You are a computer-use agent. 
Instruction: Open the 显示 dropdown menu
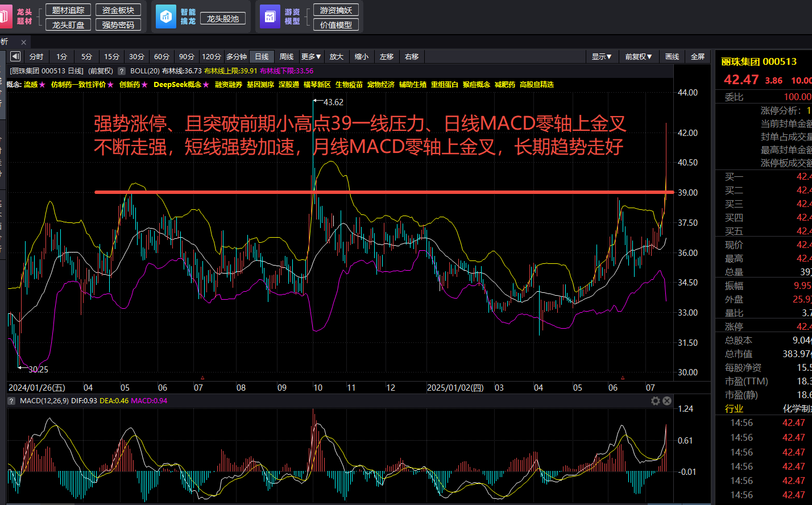pyautogui.click(x=602, y=57)
